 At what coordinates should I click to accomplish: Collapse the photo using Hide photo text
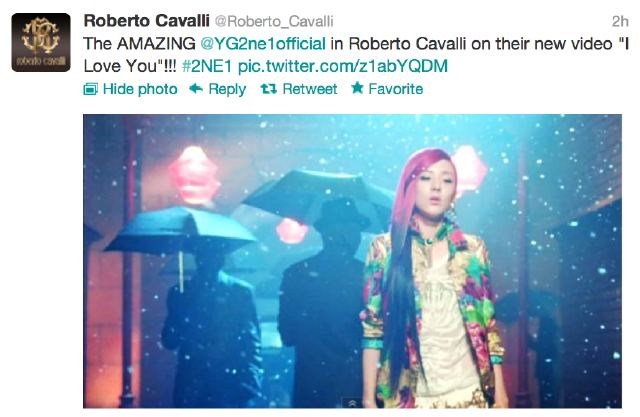coord(140,89)
